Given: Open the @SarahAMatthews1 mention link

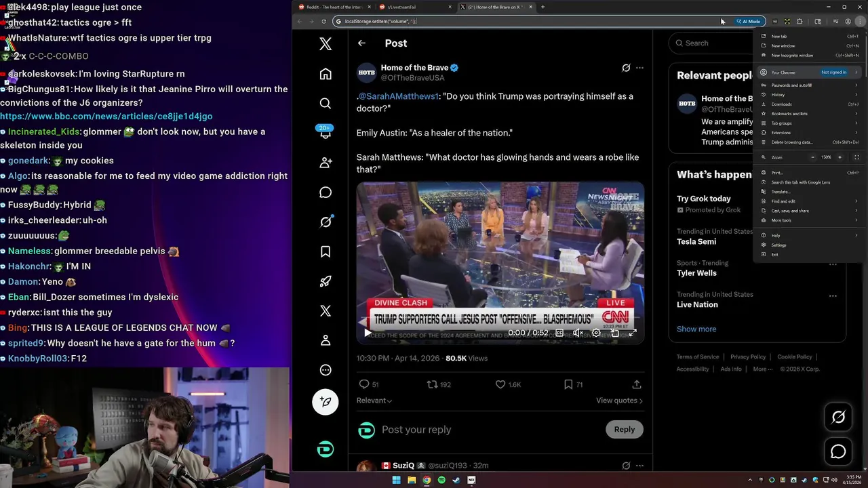Looking at the screenshot, I should click(399, 96).
